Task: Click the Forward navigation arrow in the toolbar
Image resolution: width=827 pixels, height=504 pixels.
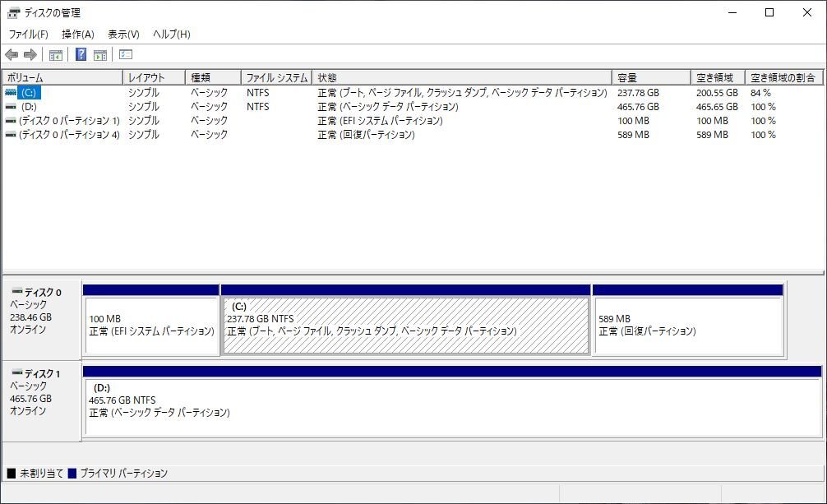Action: pos(29,54)
